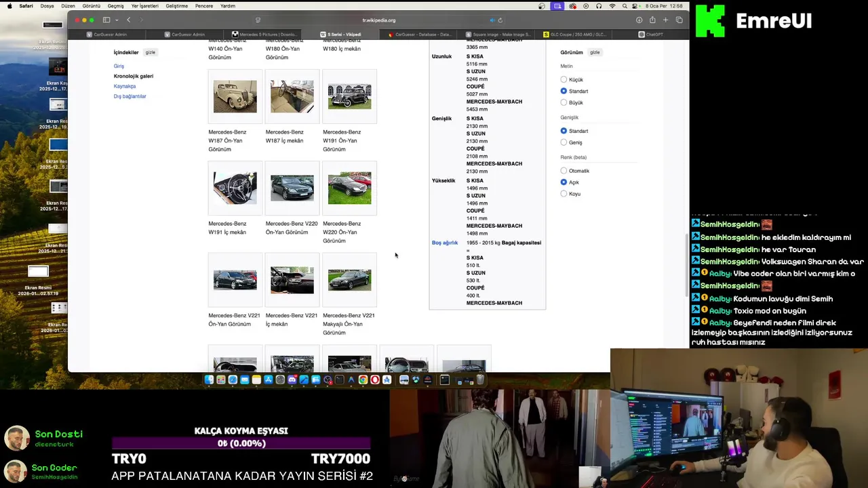The height and width of the screenshot is (488, 868).
Task: Switch to the ChatGPT tab
Action: (x=651, y=34)
